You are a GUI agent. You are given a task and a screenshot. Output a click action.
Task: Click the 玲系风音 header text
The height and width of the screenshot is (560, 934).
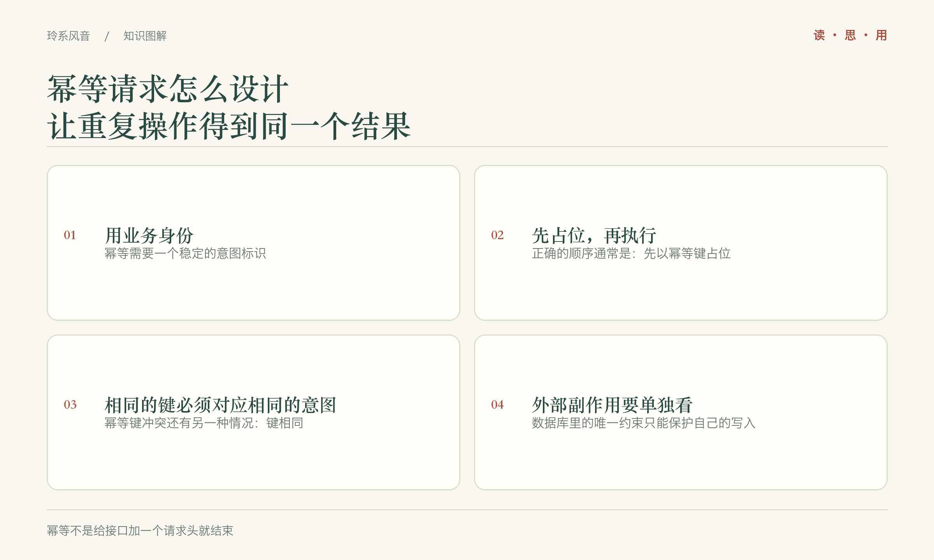coord(68,36)
